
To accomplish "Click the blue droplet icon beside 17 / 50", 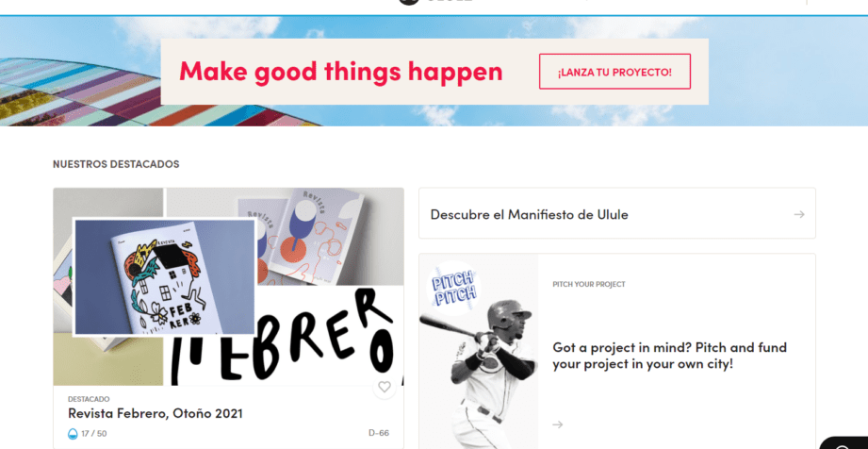I will point(73,434).
